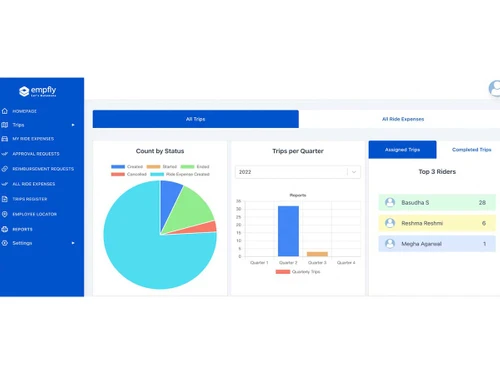
Task: Select Megha Agarwal rider row
Action: pyautogui.click(x=437, y=244)
